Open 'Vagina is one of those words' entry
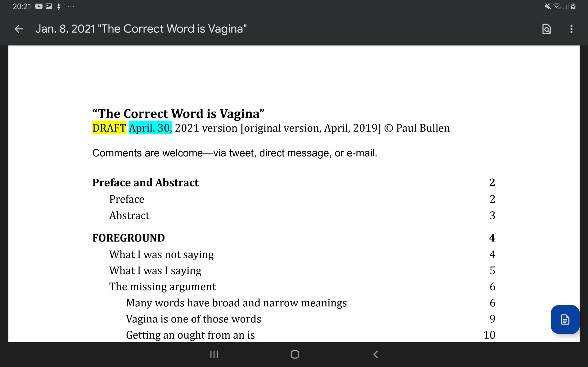The height and width of the screenshot is (367, 588). click(193, 319)
